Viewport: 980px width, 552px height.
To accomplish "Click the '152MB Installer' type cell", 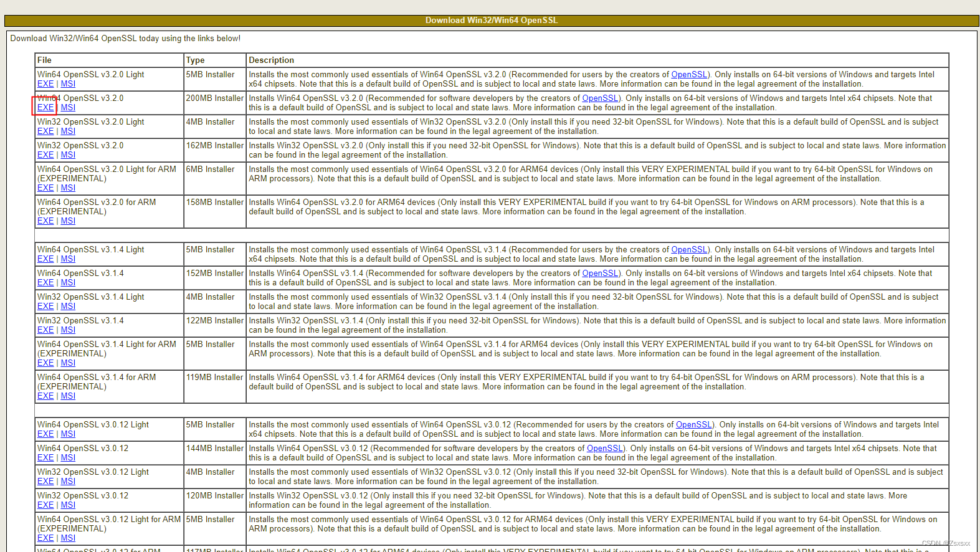I will tap(215, 278).
